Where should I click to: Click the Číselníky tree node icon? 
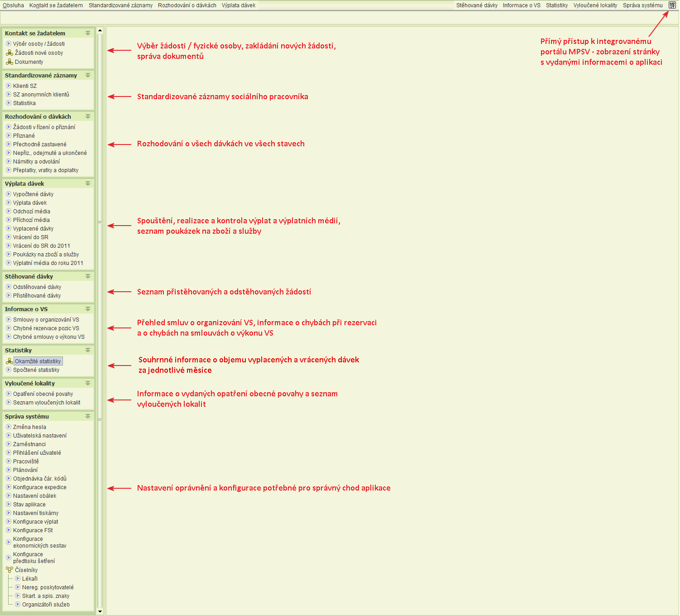tap(9, 570)
